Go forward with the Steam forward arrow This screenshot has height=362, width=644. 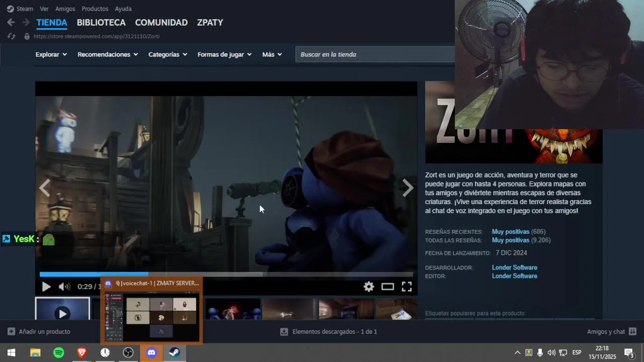26,22
